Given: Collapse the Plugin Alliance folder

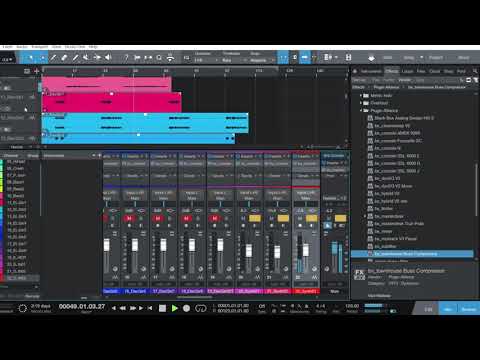Looking at the screenshot, I should coord(361,110).
